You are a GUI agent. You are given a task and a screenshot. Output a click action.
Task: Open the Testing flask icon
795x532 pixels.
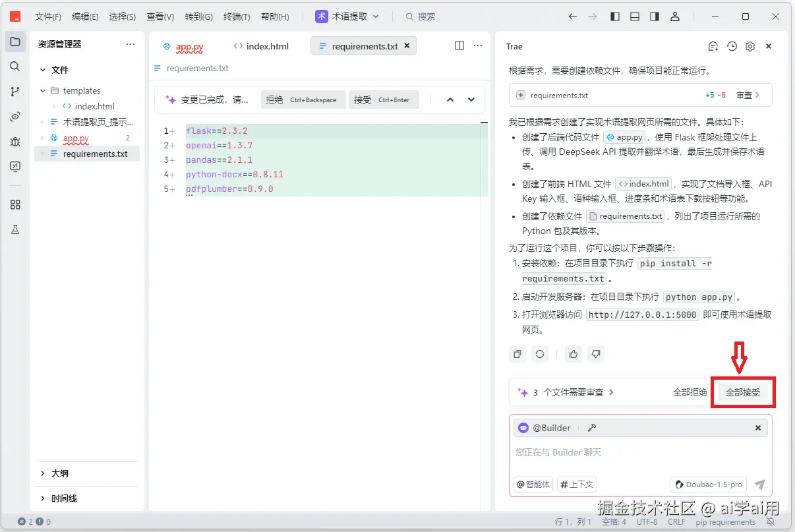pyautogui.click(x=15, y=229)
